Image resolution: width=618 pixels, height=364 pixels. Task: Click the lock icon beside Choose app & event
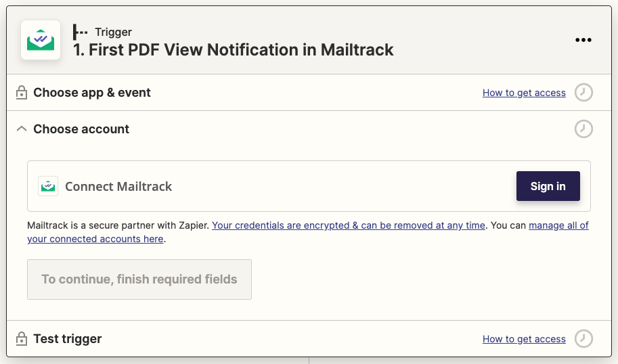(x=21, y=93)
